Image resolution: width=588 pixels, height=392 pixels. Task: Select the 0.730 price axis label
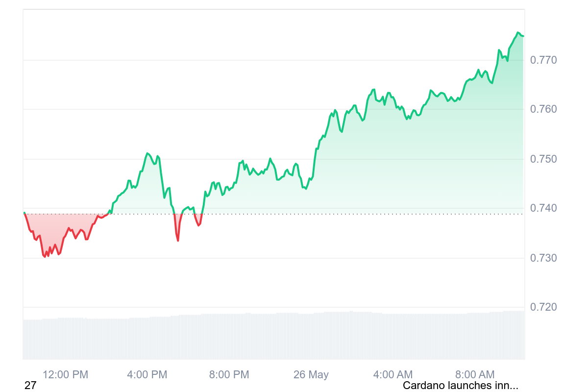click(x=543, y=258)
